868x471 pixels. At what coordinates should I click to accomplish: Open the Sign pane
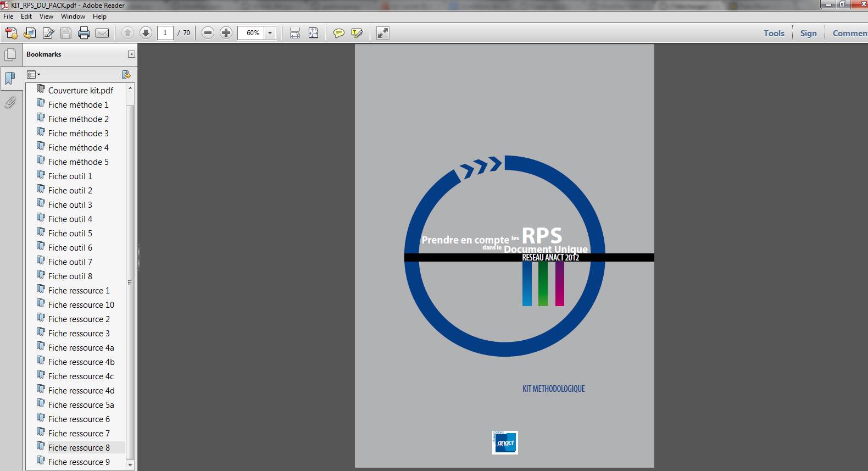tap(809, 33)
